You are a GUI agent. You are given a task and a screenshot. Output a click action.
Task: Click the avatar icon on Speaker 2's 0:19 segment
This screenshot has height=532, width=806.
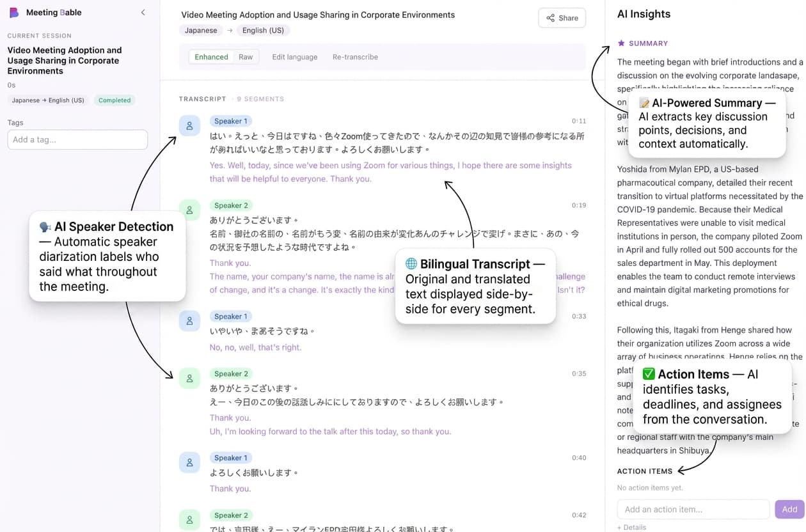[189, 210]
